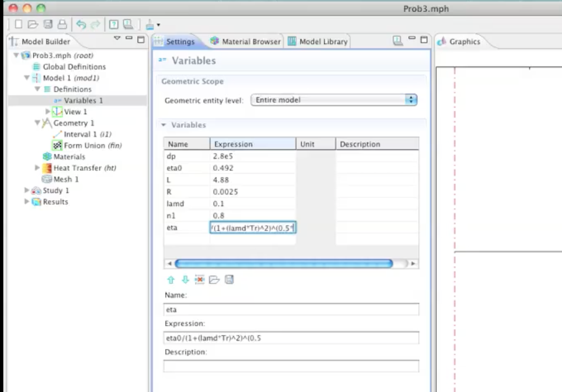Collapse the Model 1 node
This screenshot has height=392, width=562.
[x=27, y=77]
